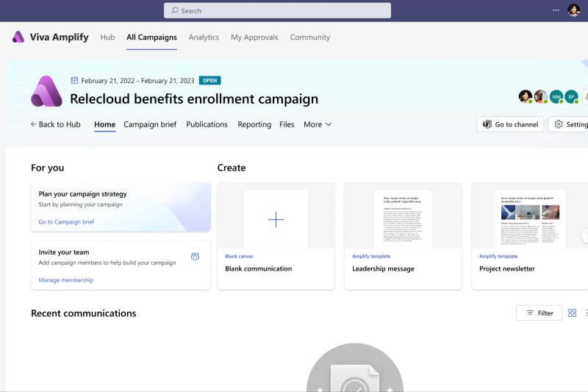Image resolution: width=588 pixels, height=392 pixels.
Task: Switch to grid view of communications
Action: coord(573,313)
